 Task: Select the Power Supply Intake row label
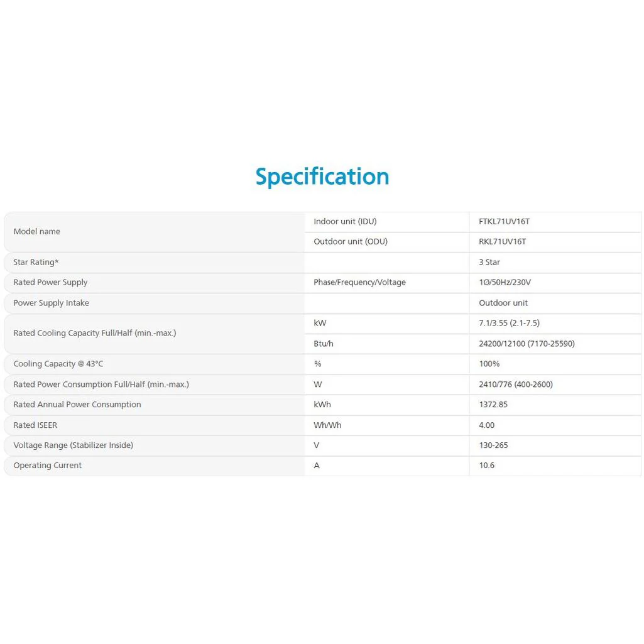pyautogui.click(x=51, y=303)
